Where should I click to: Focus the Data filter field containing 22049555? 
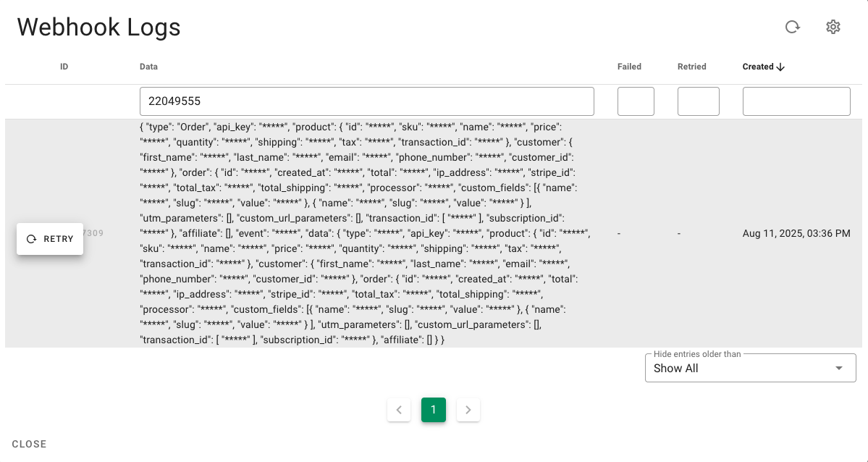point(367,101)
